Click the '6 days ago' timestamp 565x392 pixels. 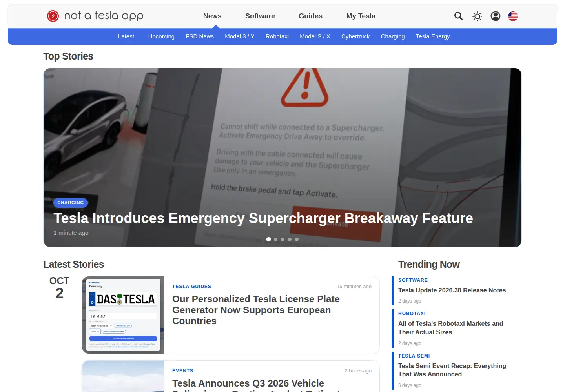[x=410, y=385]
